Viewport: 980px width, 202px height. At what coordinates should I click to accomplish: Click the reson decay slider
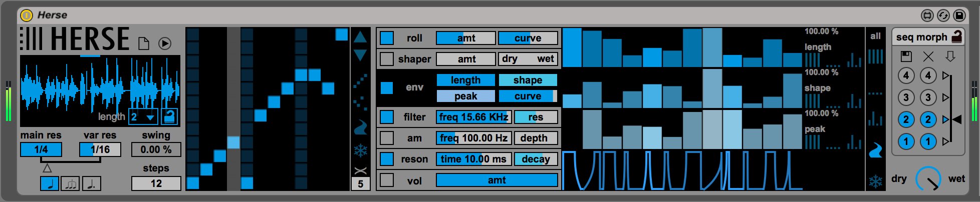(536, 159)
